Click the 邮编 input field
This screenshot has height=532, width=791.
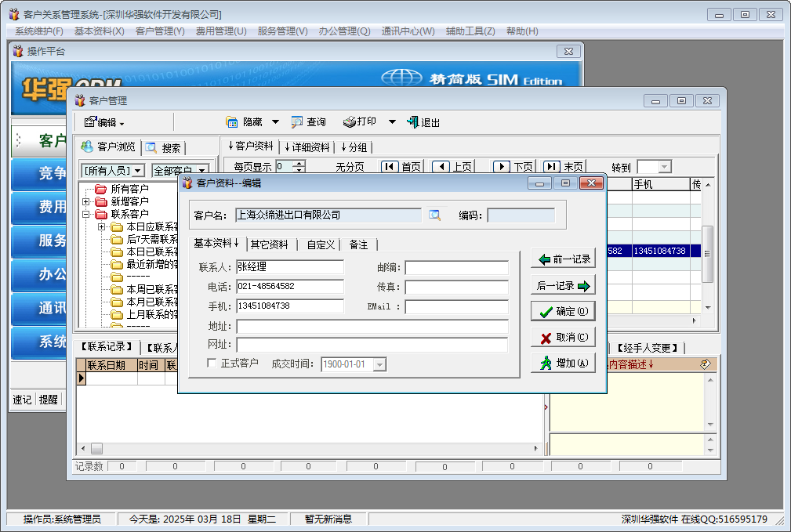click(x=456, y=267)
